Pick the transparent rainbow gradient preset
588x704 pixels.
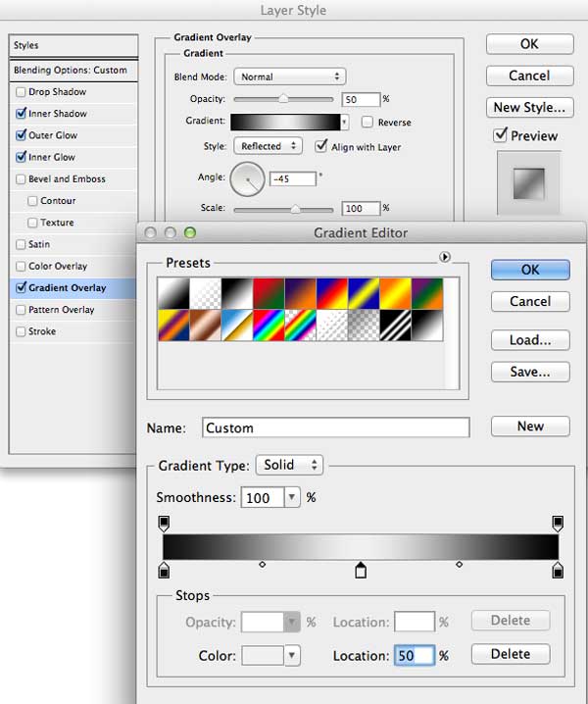point(300,326)
